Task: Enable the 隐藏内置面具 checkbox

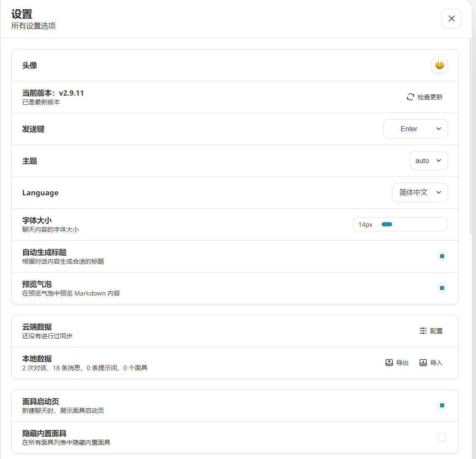Action: tap(442, 437)
